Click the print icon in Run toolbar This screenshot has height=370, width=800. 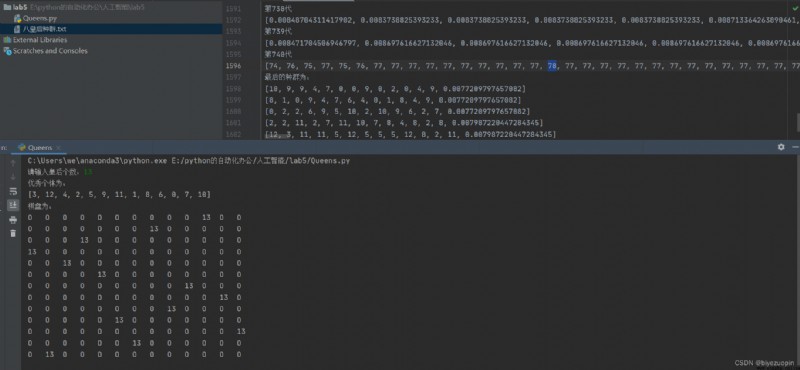pos(13,220)
